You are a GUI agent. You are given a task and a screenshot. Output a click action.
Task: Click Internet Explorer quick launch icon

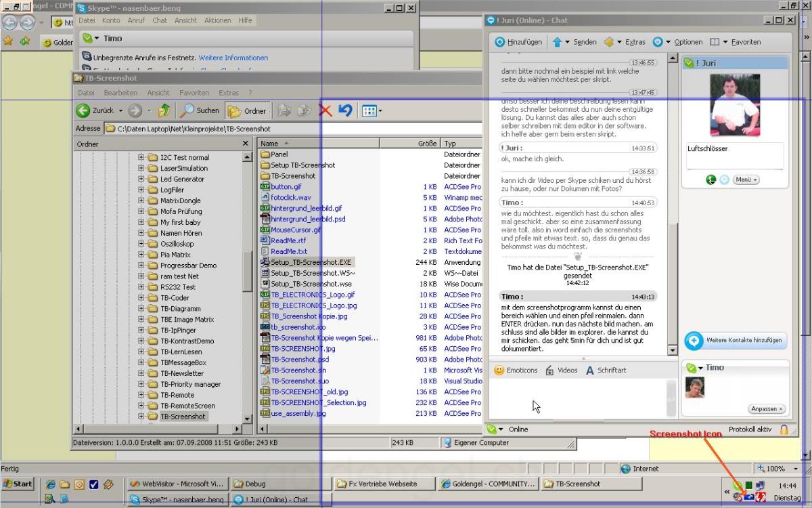[51, 484]
